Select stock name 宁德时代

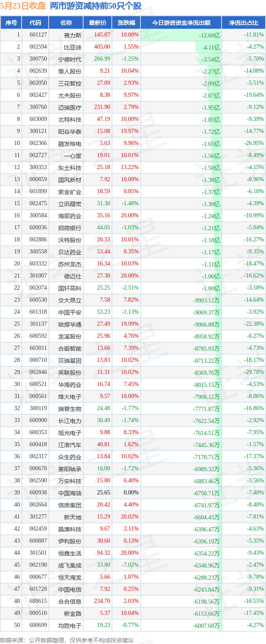70,59
